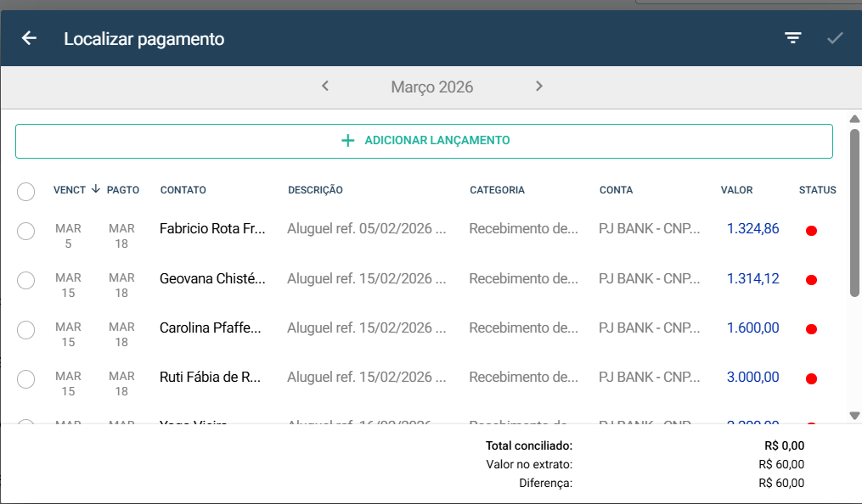Go to the previous month
The height and width of the screenshot is (504, 862).
325,86
